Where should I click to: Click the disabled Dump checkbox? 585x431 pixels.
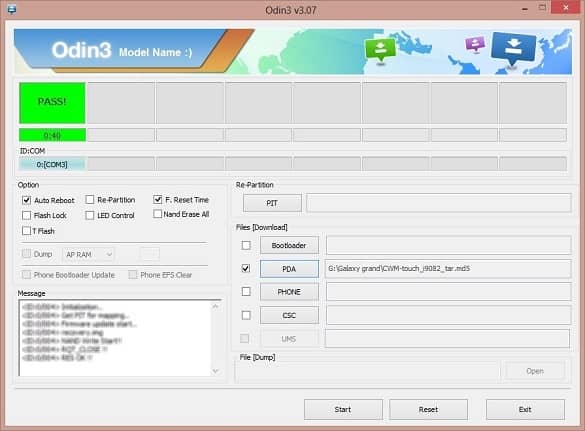coord(26,254)
